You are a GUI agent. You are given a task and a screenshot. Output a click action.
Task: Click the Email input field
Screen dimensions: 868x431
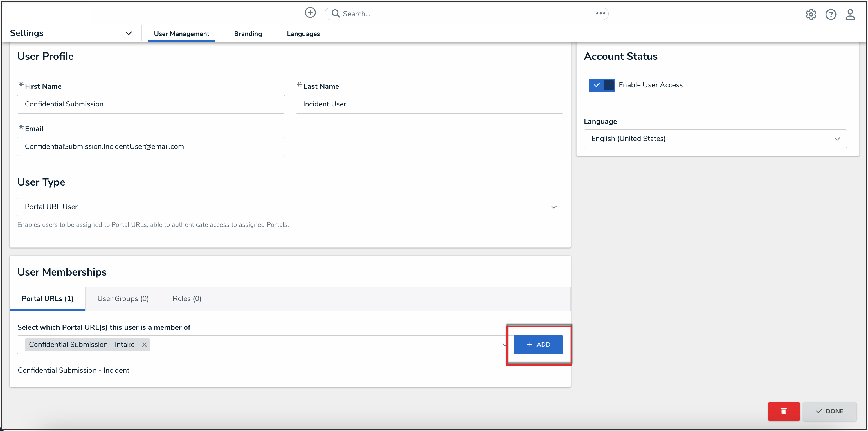[151, 146]
